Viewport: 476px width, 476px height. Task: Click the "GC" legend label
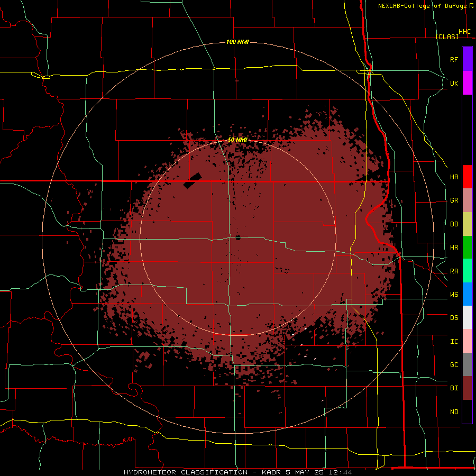tap(454, 365)
